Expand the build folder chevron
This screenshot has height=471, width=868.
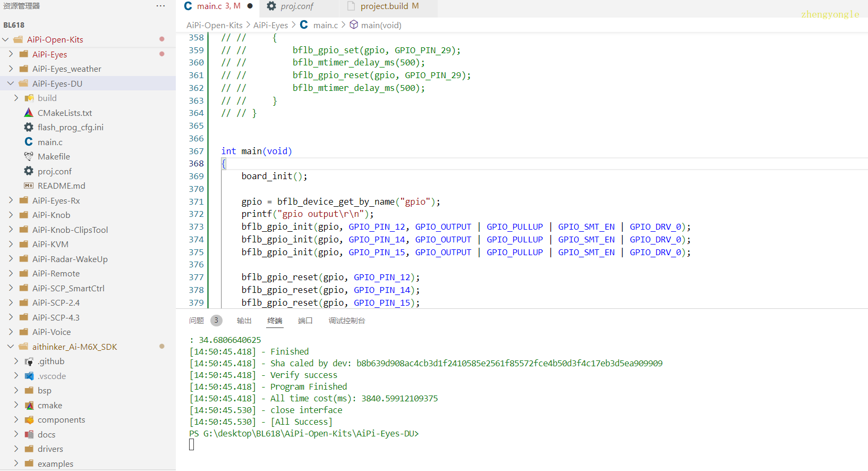click(x=16, y=98)
